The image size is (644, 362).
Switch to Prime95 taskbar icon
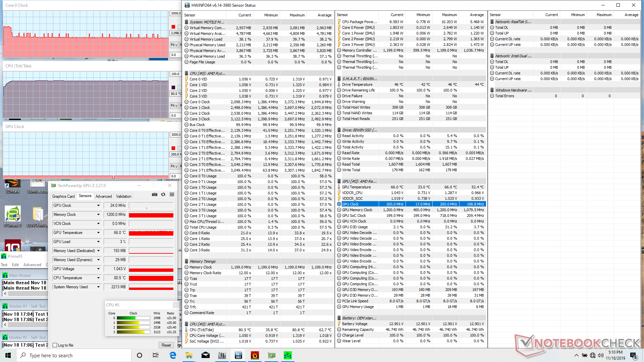(x=288, y=355)
